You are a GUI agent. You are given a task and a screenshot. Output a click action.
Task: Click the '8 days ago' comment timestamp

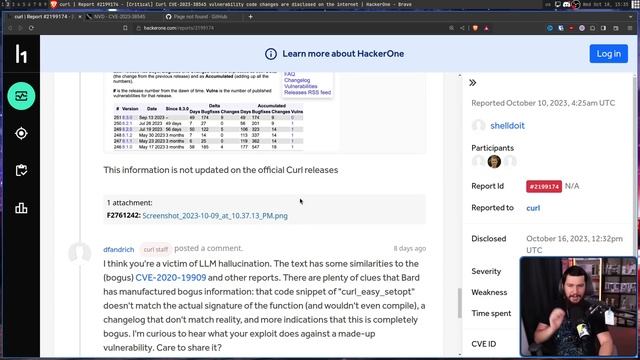pos(409,249)
